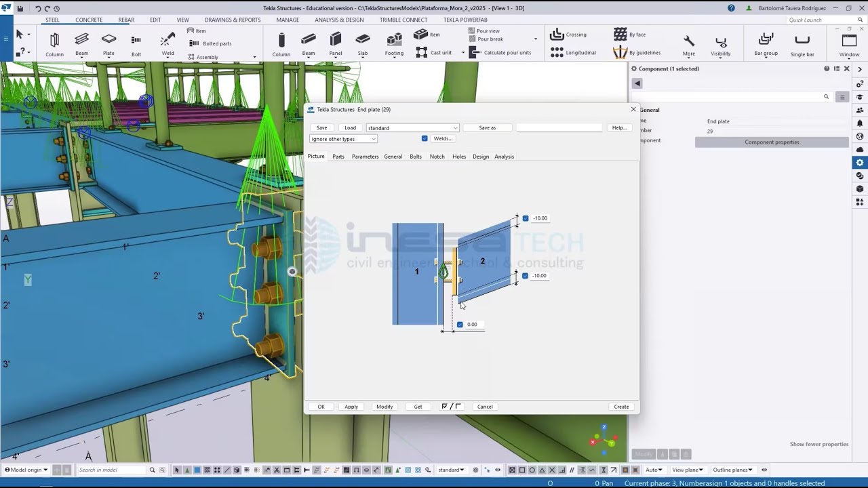The height and width of the screenshot is (488, 868).
Task: Click the upper -10.00 value field
Action: (x=540, y=218)
